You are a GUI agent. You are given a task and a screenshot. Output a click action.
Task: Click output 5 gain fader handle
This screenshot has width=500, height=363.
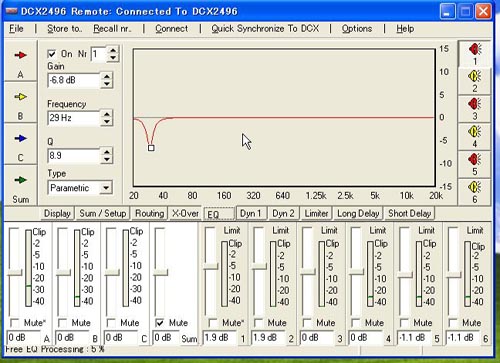tap(405, 274)
